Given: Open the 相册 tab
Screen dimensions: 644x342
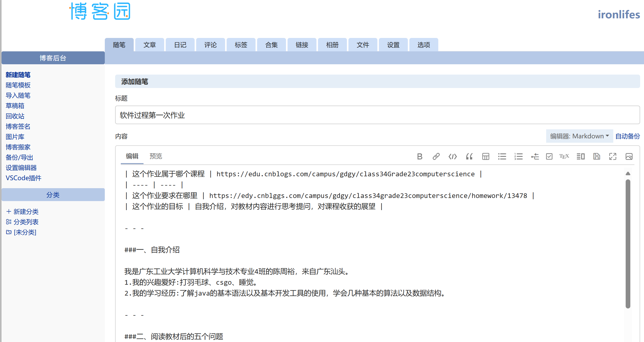Looking at the screenshot, I should [332, 45].
